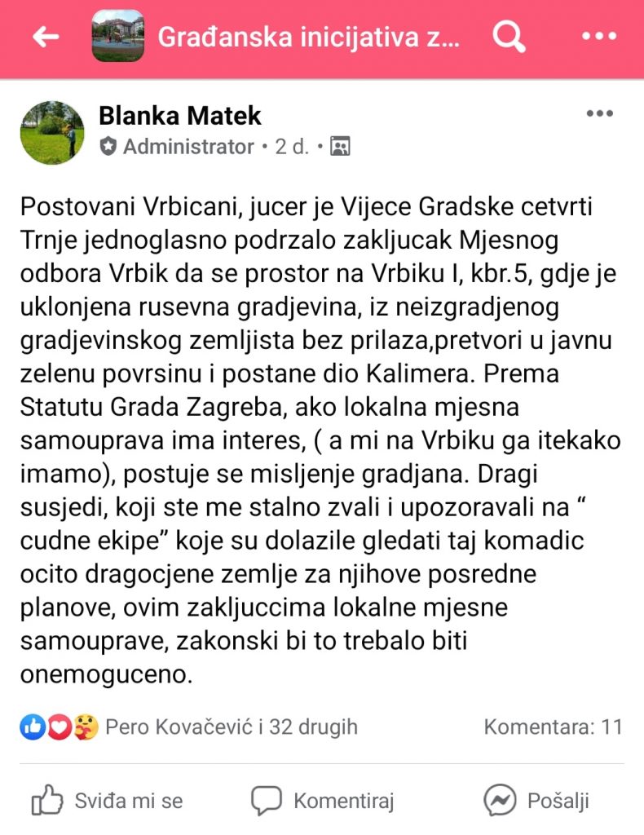Tap the group audience icon beside timestamp
This screenshot has width=644, height=835.
pyautogui.click(x=341, y=148)
